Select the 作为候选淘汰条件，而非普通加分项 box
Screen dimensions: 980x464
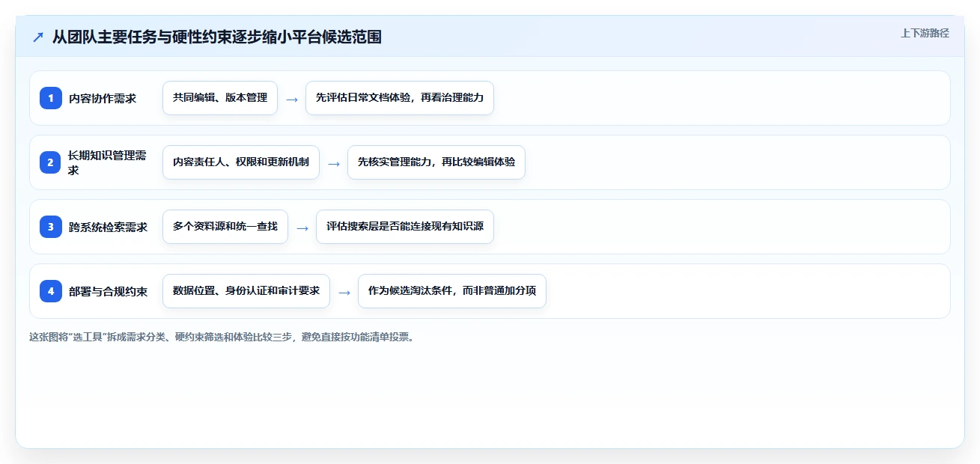[x=452, y=291]
